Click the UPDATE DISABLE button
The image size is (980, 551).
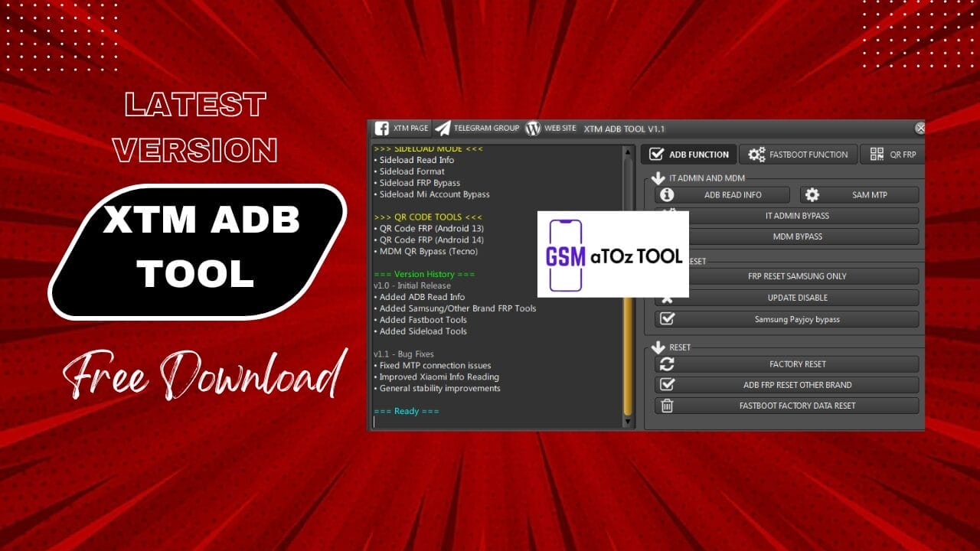point(787,298)
